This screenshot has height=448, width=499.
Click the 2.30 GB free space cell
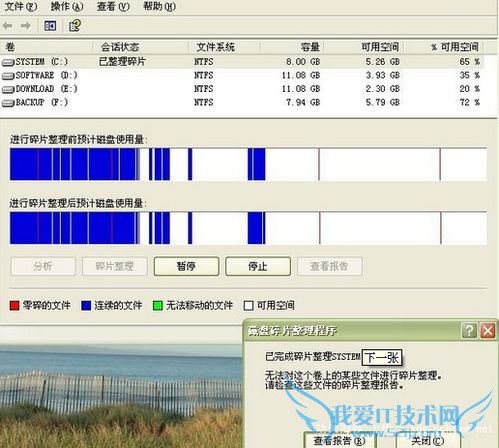point(382,89)
